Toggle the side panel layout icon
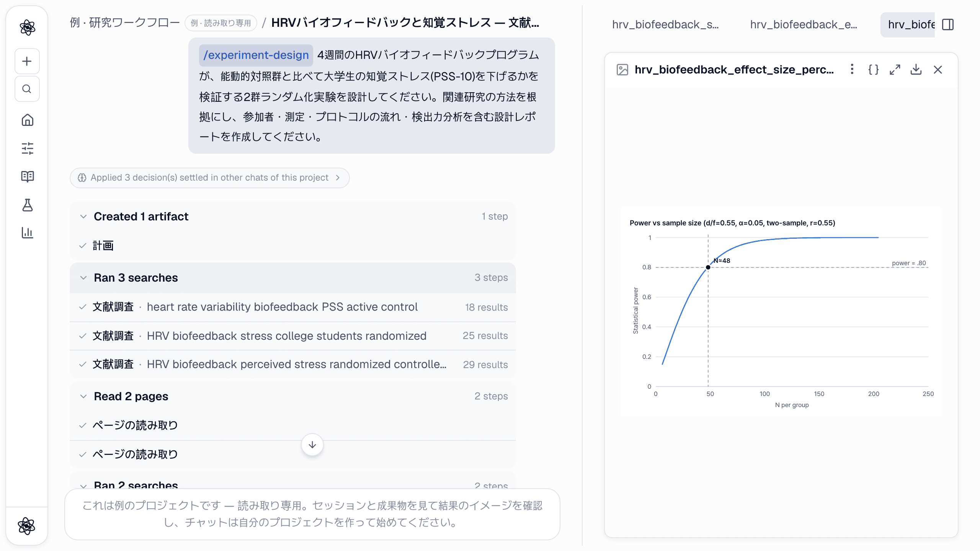The image size is (980, 551). coord(948,24)
